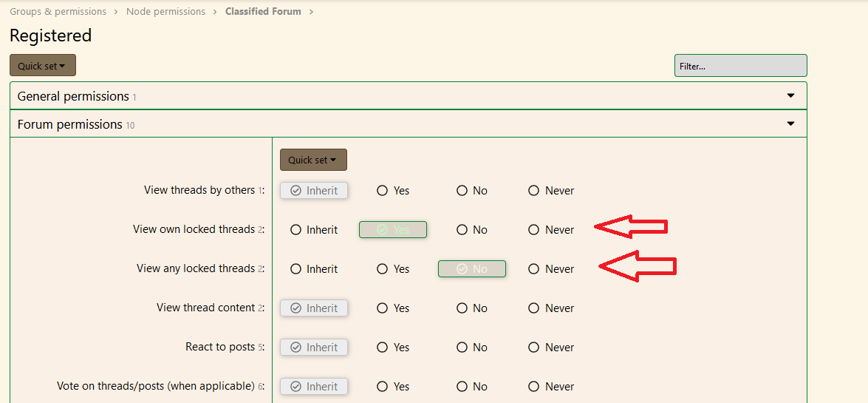Select Never for View own locked threads
Viewport: 868px width, 403px height.
551,229
